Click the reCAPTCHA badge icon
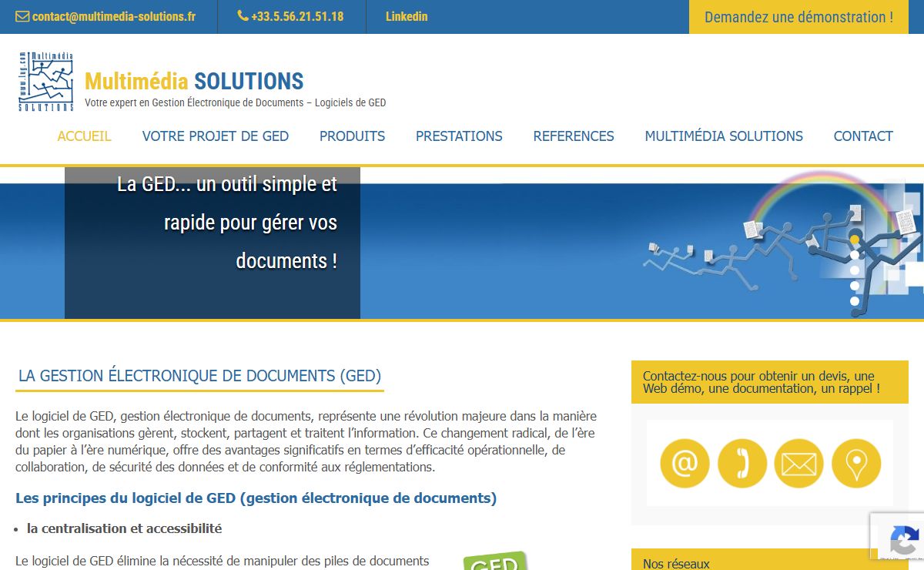Screen dimensions: 924x570 click(902, 539)
